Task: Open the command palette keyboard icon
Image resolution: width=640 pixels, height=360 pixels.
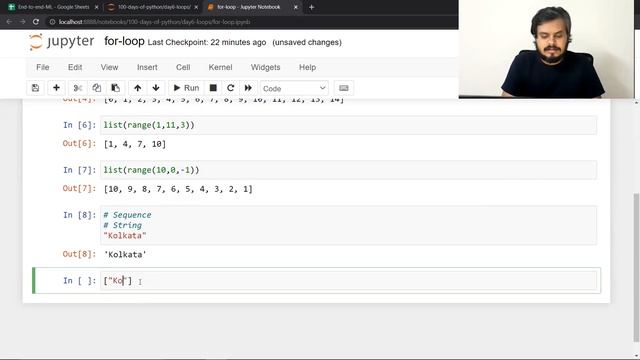Action: click(x=344, y=88)
